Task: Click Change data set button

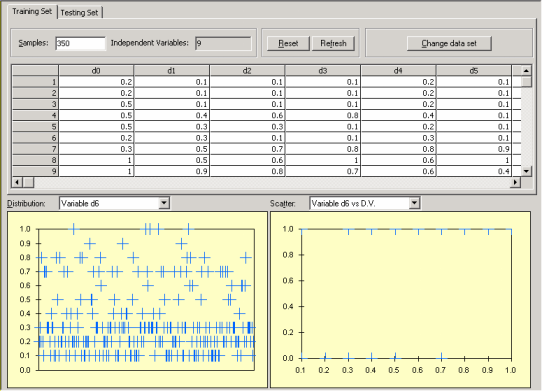Action: point(449,44)
